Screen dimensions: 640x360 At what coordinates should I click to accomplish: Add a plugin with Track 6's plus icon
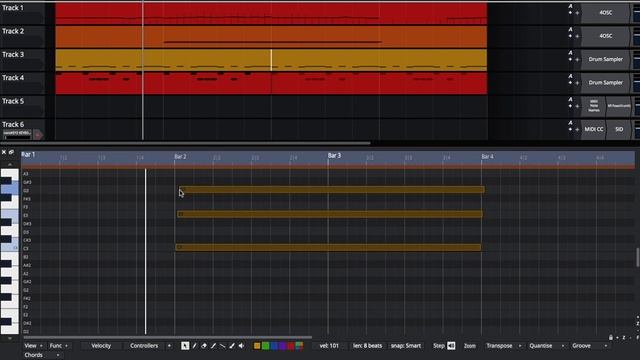(577, 129)
